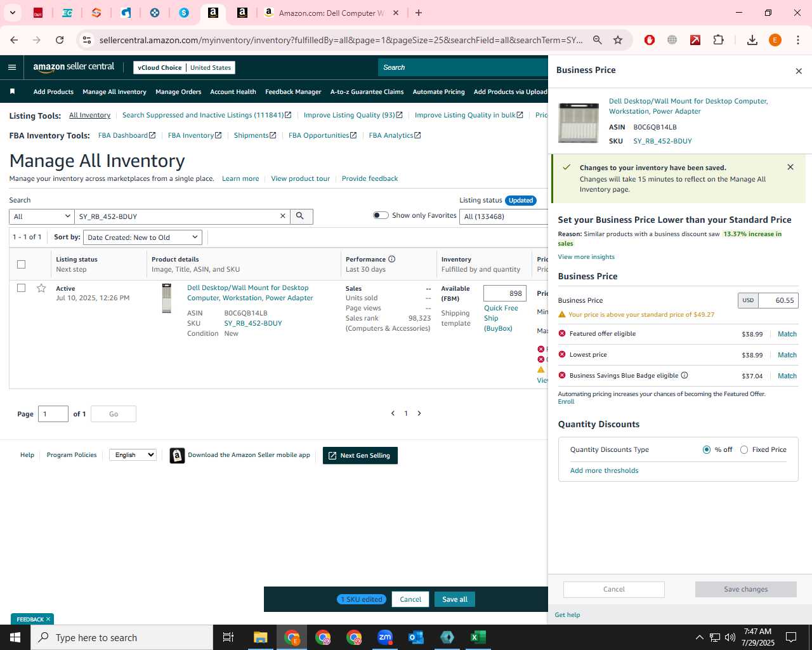Open the Windows Start menu
The image size is (812, 650).
click(x=15, y=637)
